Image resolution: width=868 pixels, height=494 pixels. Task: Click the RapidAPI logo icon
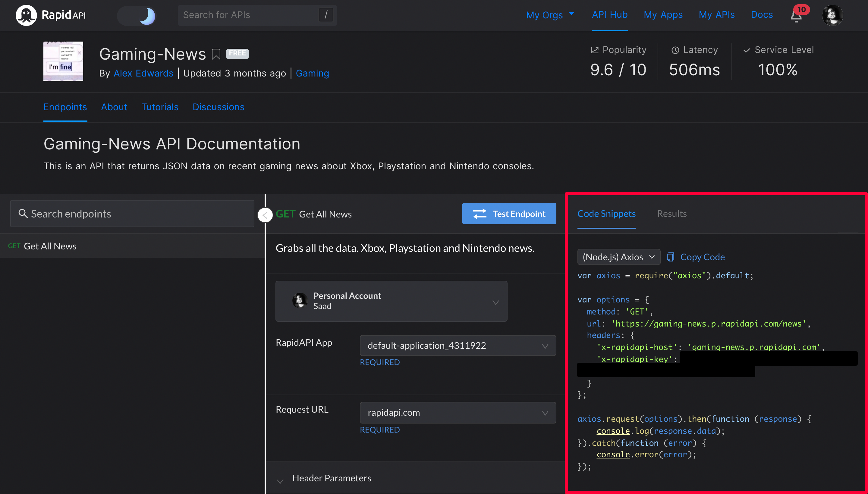pyautogui.click(x=26, y=15)
